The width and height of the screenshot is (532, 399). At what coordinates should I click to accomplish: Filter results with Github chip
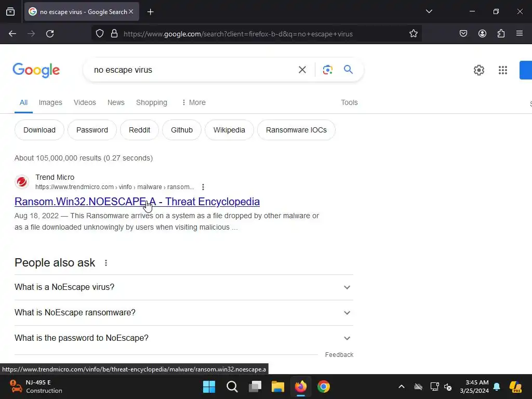182,130
